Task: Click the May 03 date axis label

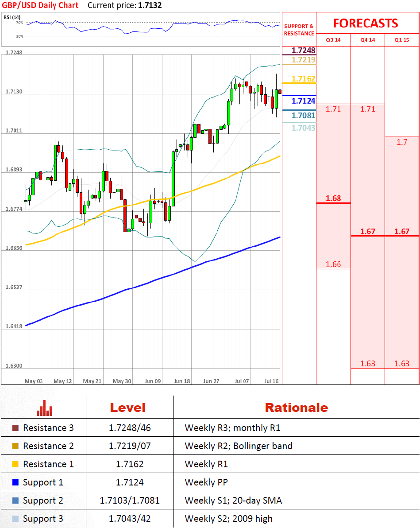Action: (34, 381)
